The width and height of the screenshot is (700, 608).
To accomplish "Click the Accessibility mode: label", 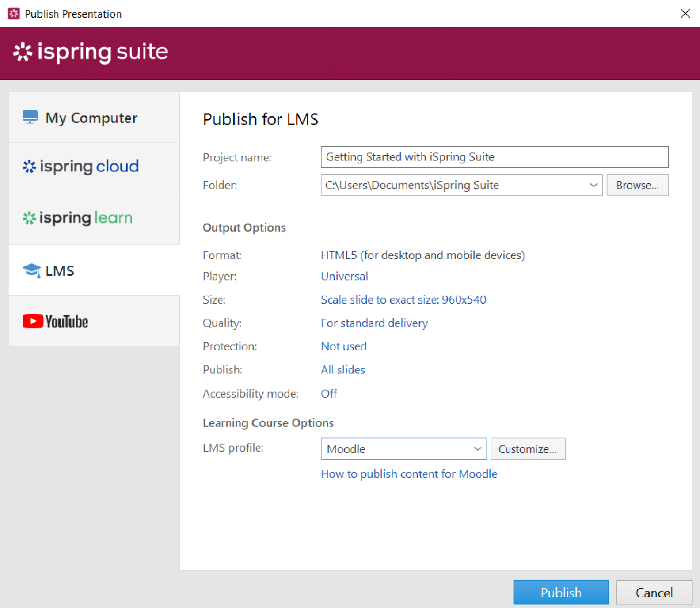I will click(x=251, y=394).
